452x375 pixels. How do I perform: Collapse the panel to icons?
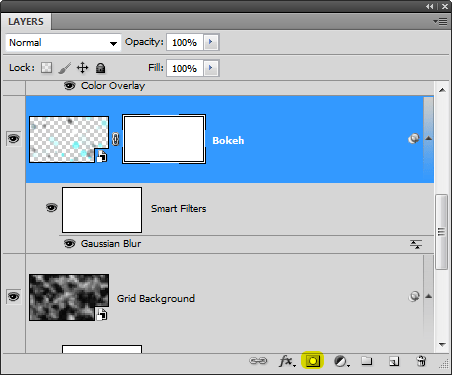(430, 6)
